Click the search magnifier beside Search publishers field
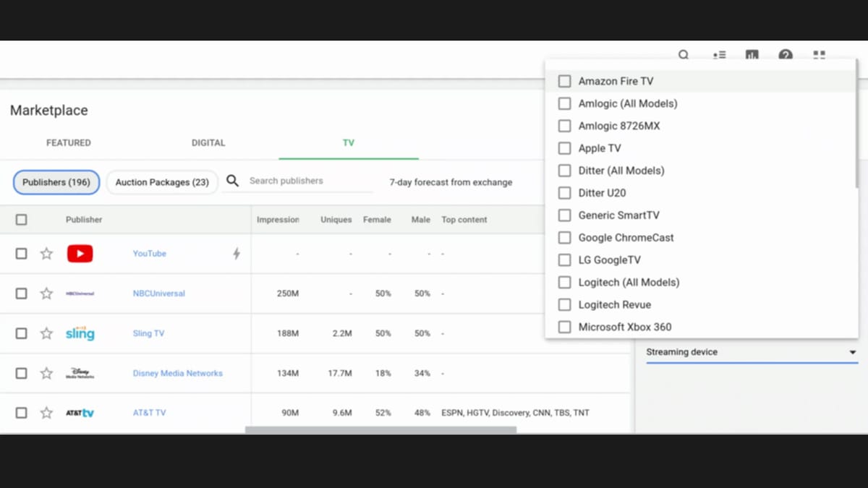The image size is (868, 488). tap(232, 181)
